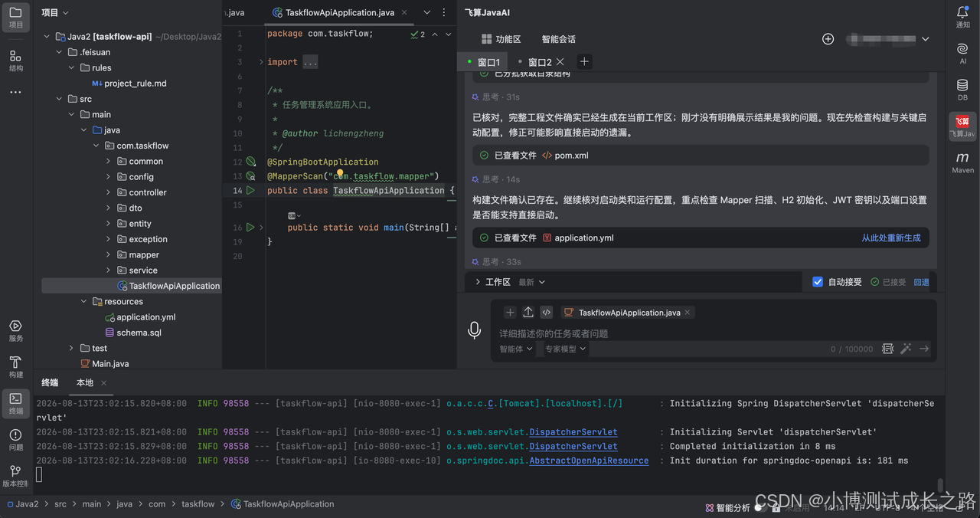Open the Version Control tool window icon

point(15,475)
